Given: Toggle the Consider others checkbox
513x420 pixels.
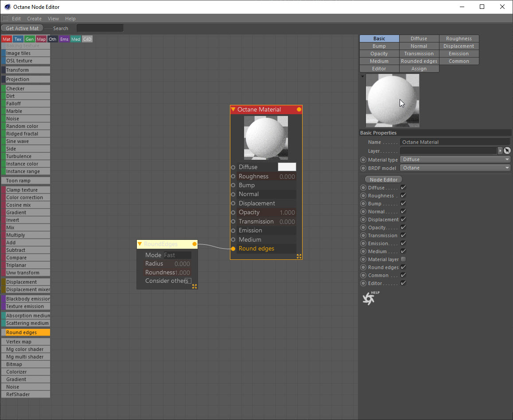Looking at the screenshot, I should click(188, 281).
